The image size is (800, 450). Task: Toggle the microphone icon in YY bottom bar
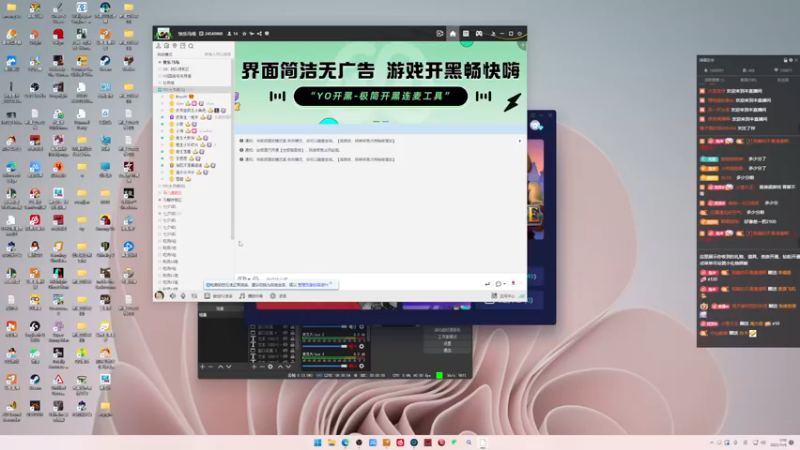click(183, 296)
